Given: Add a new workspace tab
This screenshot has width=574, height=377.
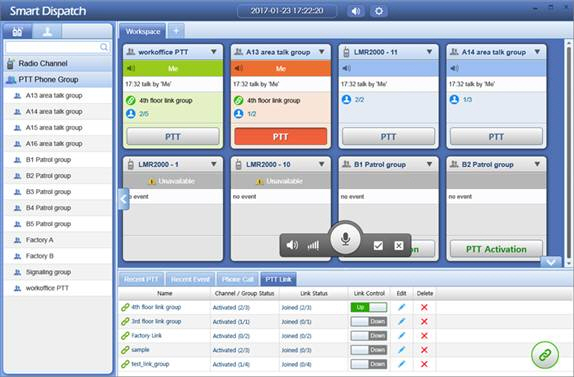Looking at the screenshot, I should 176,31.
